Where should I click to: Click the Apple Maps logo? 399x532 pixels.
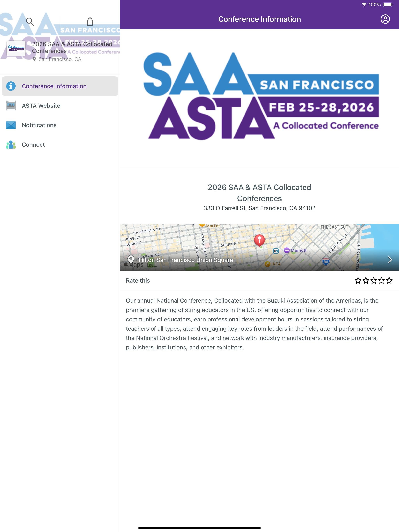tap(134, 265)
